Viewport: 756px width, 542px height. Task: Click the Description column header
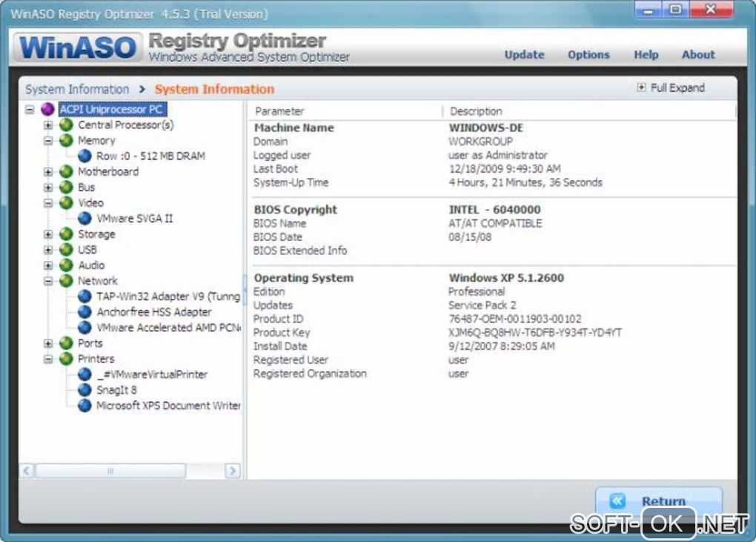tap(588, 111)
